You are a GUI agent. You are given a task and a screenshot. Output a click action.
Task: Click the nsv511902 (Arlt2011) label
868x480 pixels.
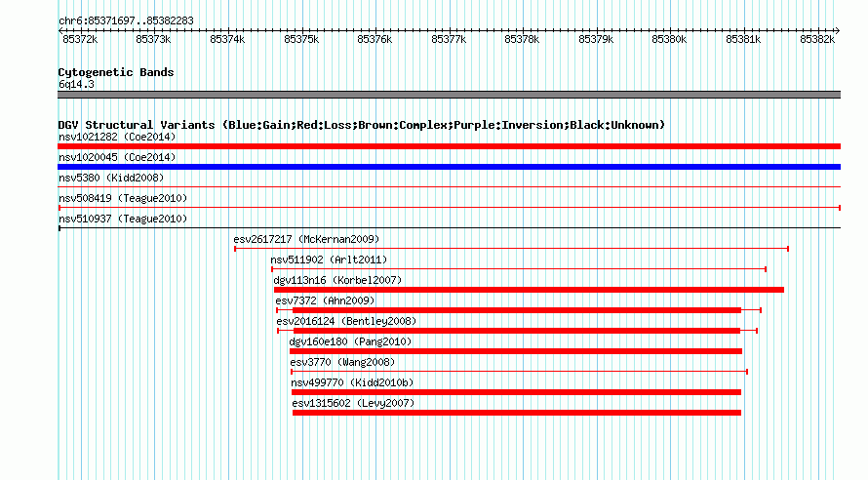(329, 260)
